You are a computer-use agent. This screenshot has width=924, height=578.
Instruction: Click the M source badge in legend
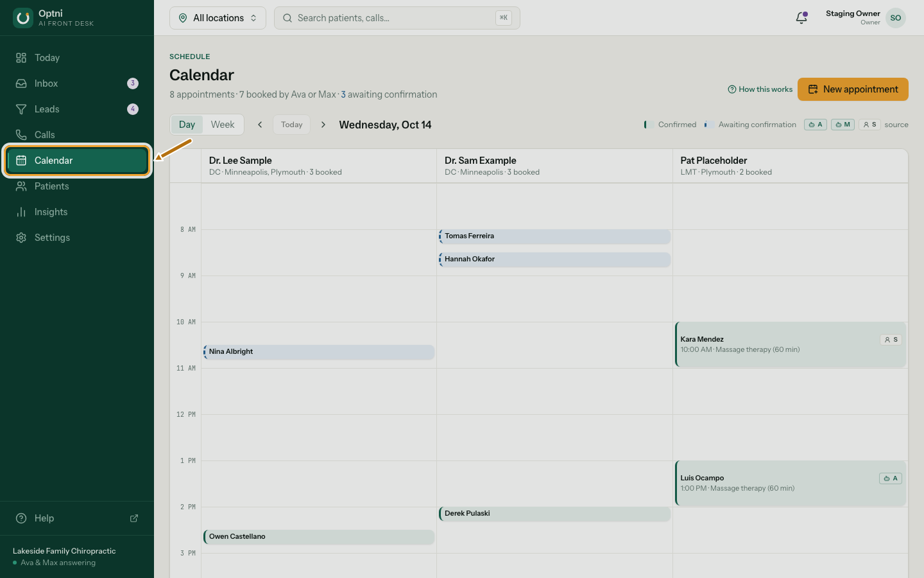click(843, 125)
